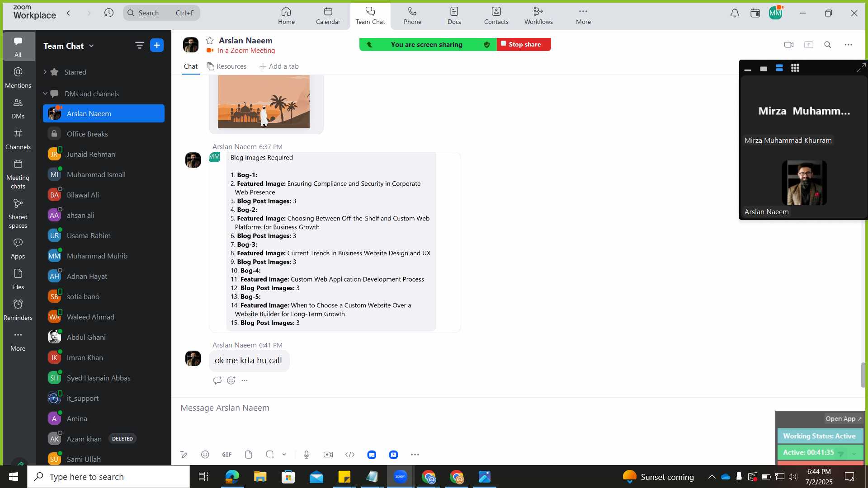Search within the chat using magnifier
The image size is (868, 488).
tap(828, 45)
